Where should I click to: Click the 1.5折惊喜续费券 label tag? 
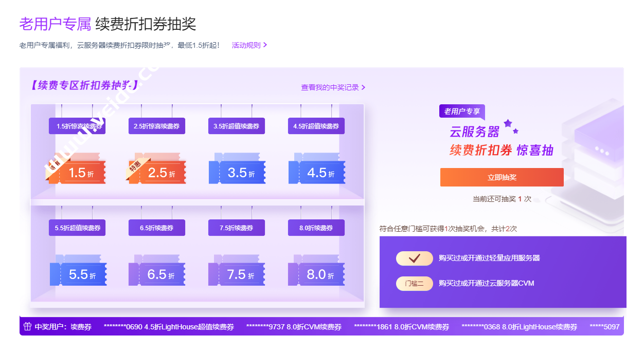tap(77, 126)
